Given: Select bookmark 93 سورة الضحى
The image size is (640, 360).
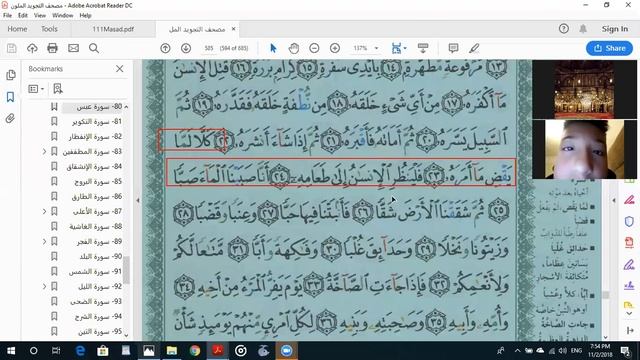Looking at the screenshot, I should click(96, 302).
